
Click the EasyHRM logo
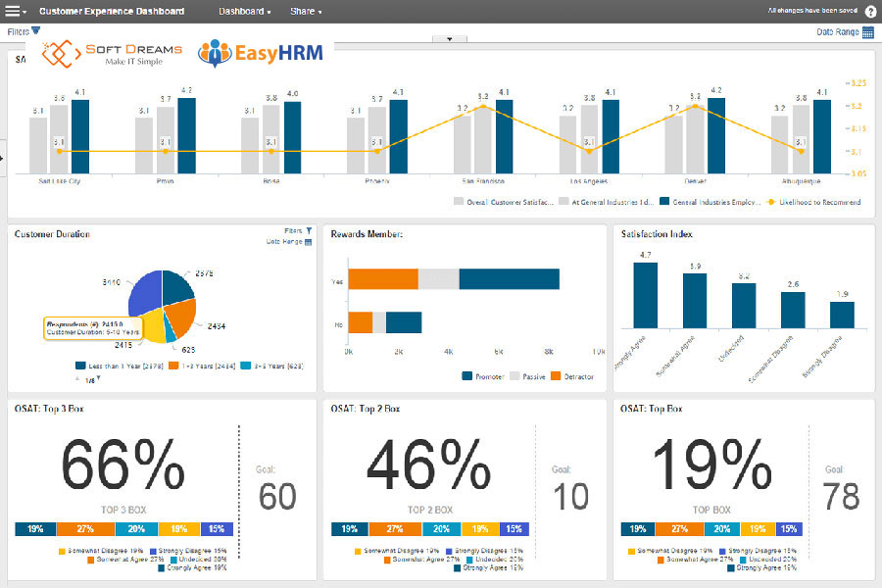pyautogui.click(x=262, y=52)
